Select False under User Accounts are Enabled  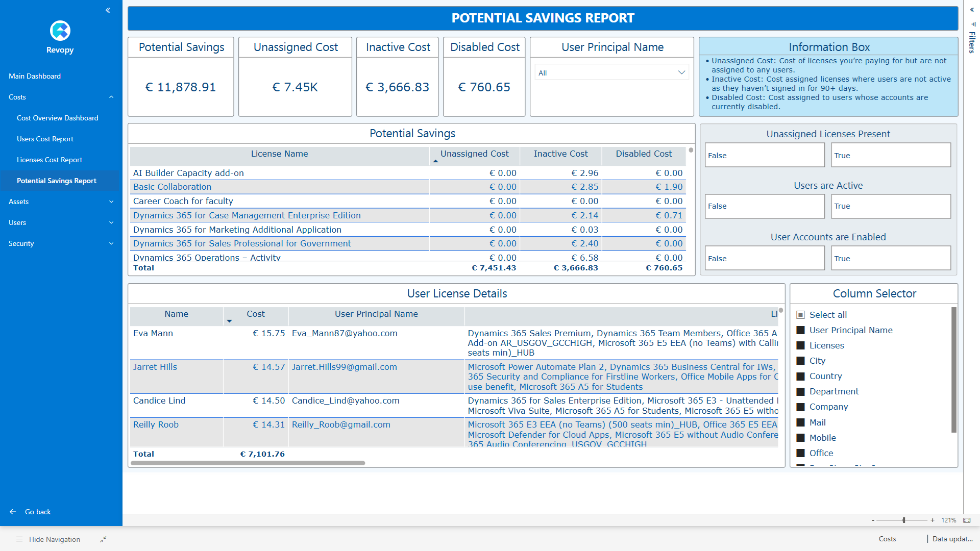coord(765,258)
